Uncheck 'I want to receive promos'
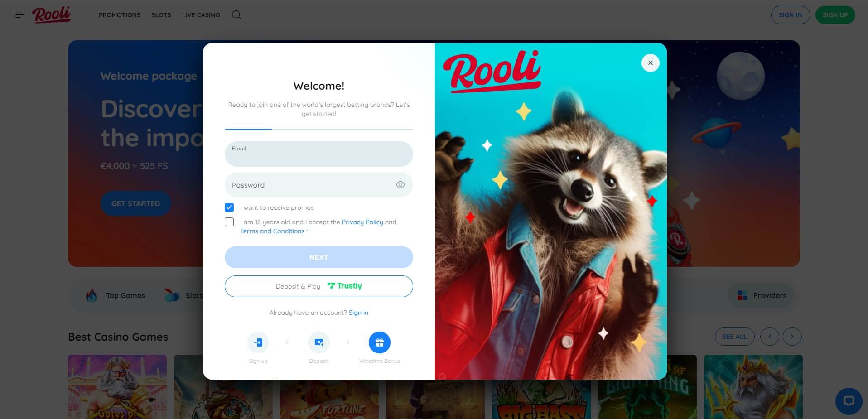 229,207
